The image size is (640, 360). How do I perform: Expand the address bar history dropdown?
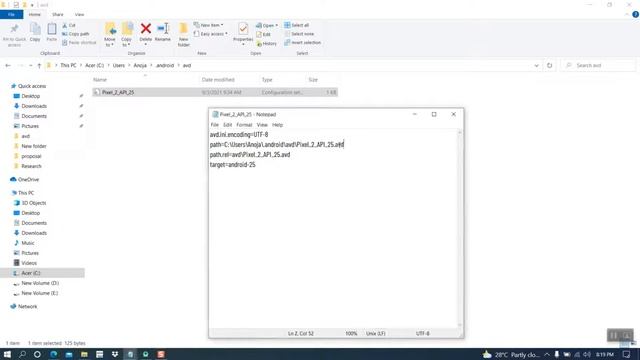(536, 65)
